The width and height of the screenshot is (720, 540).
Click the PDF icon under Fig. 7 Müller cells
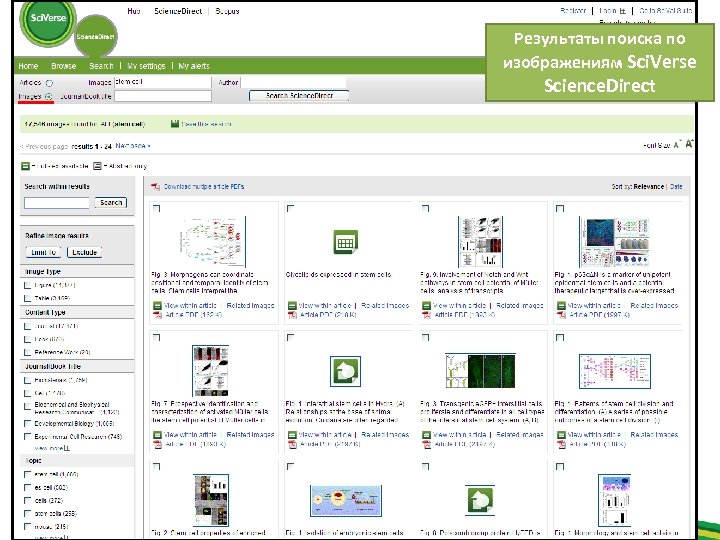coord(158,444)
